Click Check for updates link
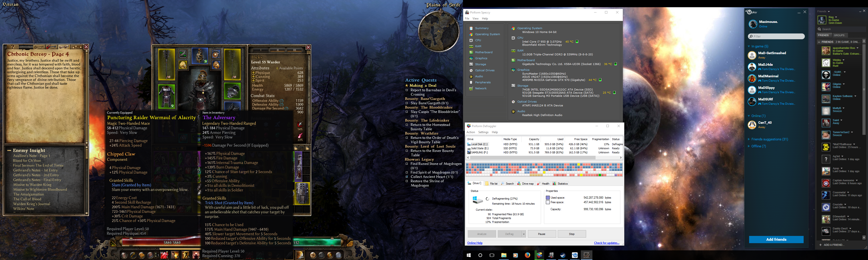 [607, 243]
